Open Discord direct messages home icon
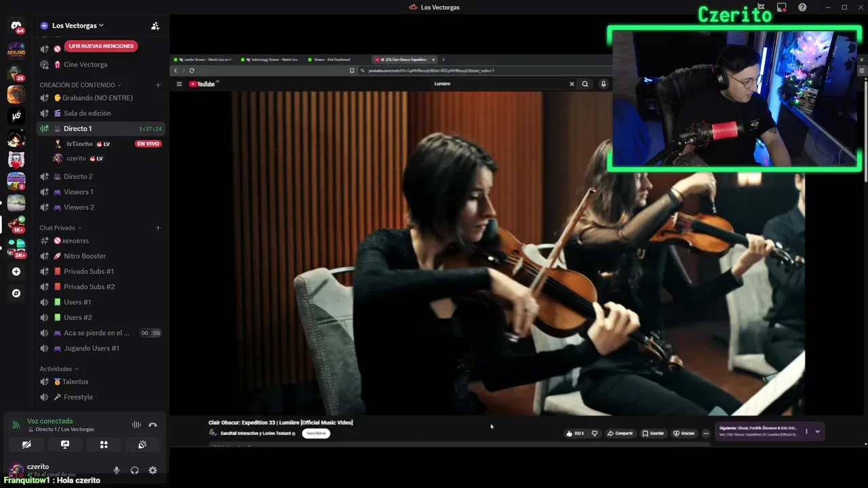 tap(16, 26)
